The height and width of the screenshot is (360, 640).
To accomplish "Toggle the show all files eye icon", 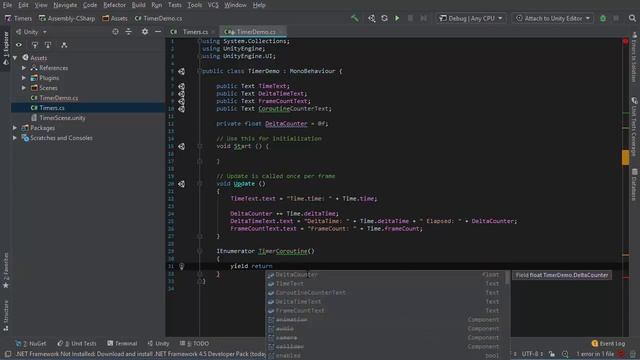I will coord(19,45).
